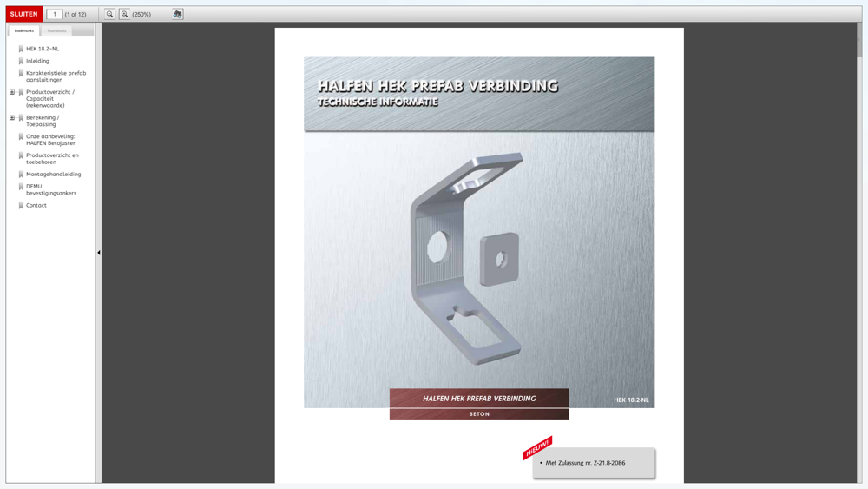
Task: Click the bookmark icon beside DEMU bevestigingsankers
Action: pos(21,187)
